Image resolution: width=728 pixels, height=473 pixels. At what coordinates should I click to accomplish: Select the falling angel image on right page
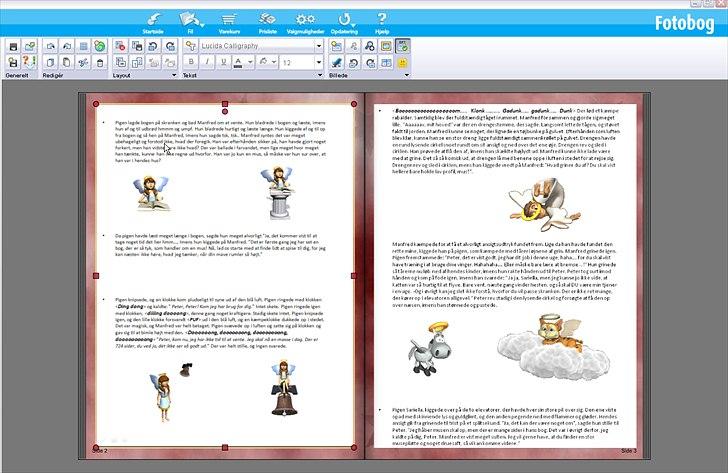544,205
